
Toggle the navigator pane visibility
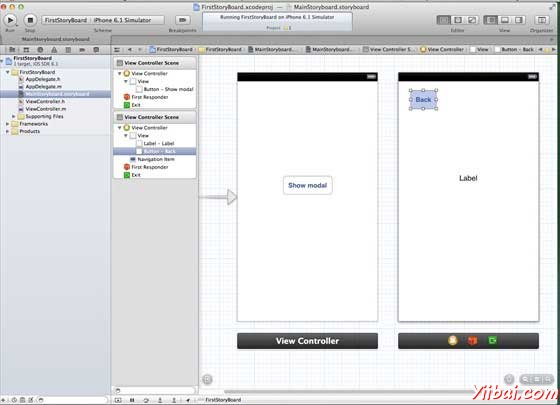(490, 20)
